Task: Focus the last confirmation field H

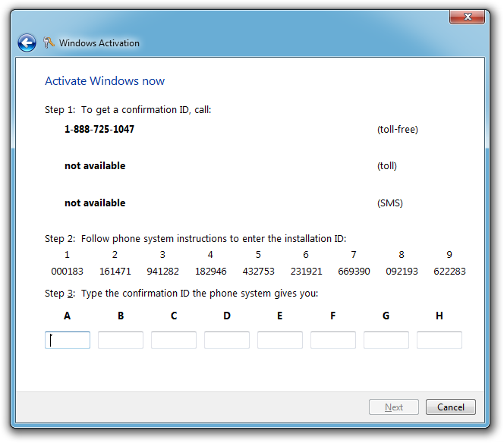Action: click(439, 341)
